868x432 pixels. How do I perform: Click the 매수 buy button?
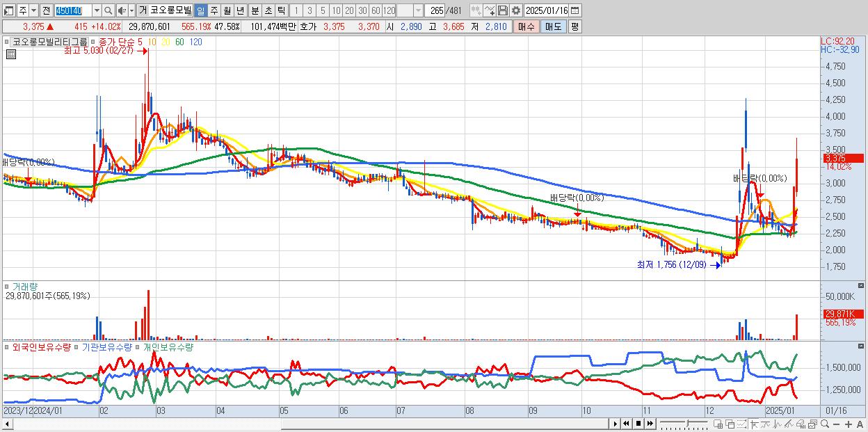(x=526, y=26)
